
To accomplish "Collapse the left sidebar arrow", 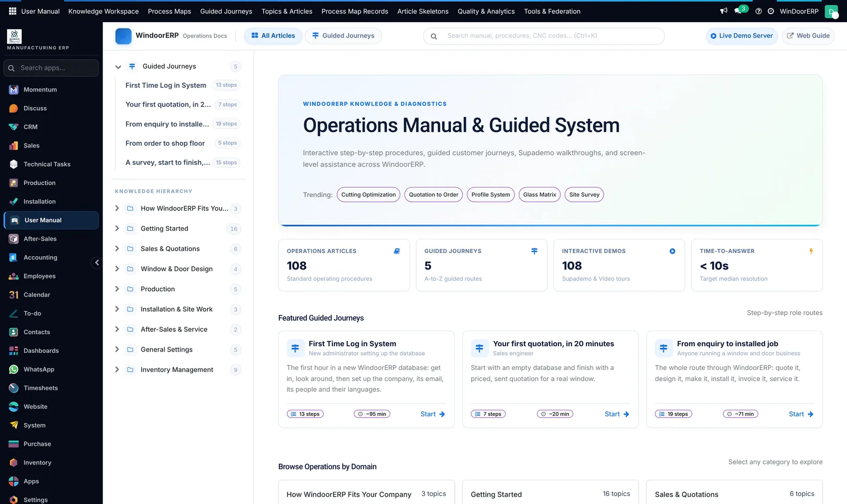I will point(96,263).
